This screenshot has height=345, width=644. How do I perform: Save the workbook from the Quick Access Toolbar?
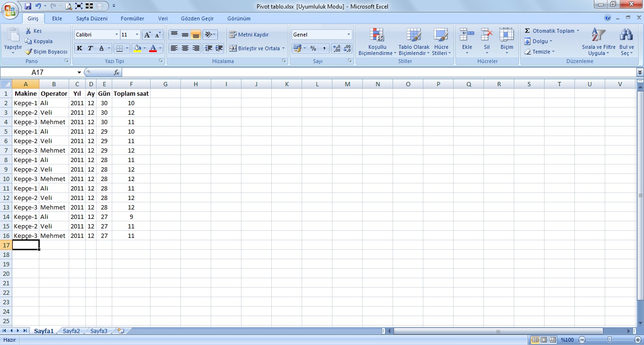[x=27, y=6]
